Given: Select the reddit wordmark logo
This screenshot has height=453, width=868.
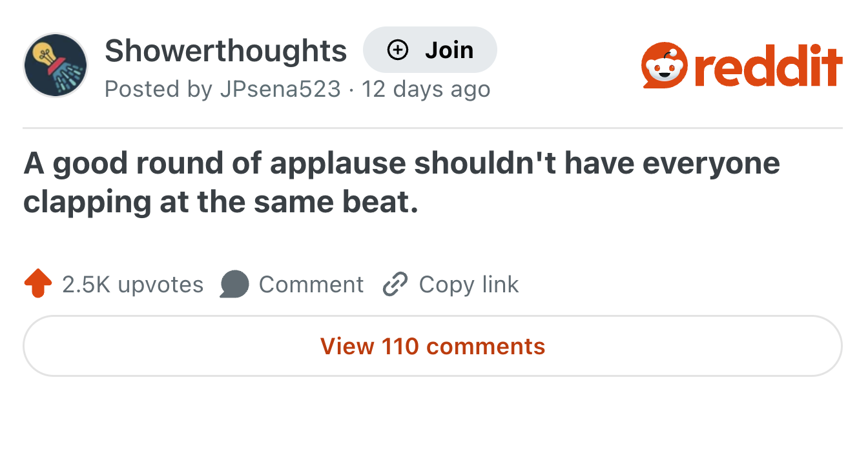Looking at the screenshot, I should (x=769, y=65).
